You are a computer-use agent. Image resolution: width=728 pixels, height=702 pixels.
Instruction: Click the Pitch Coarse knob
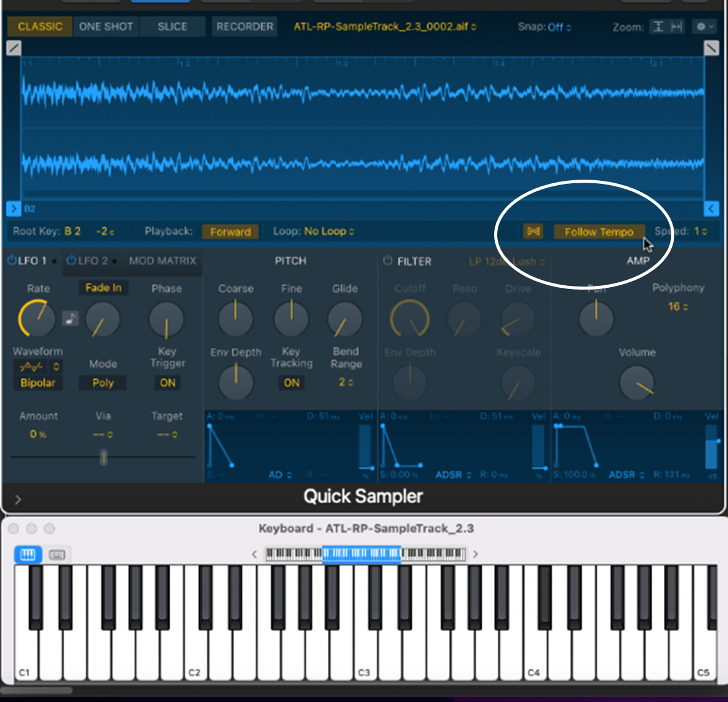pos(235,319)
